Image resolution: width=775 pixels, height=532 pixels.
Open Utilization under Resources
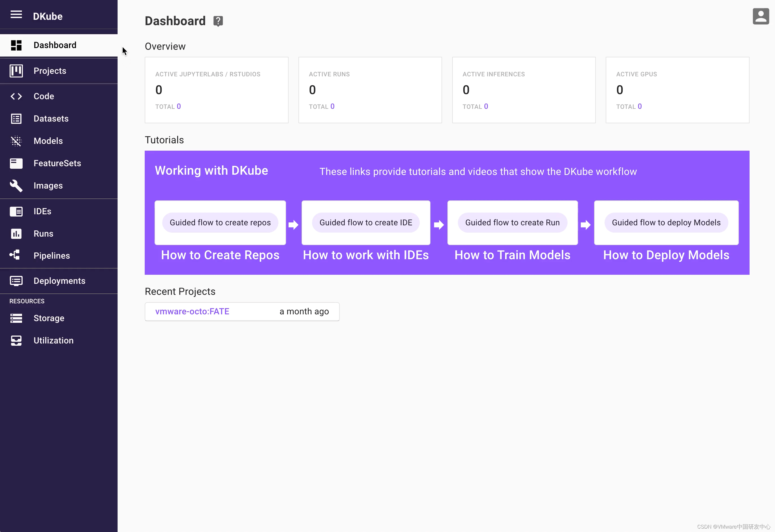click(x=59, y=341)
